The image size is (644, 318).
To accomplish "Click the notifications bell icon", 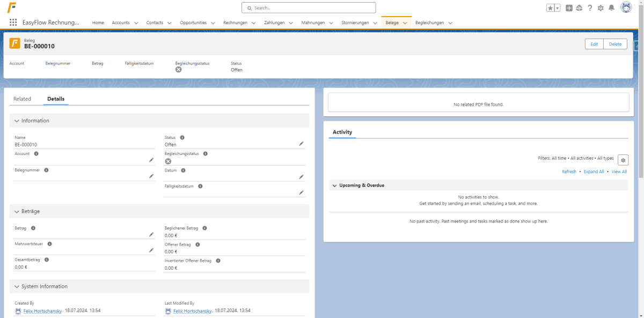I will pos(611,8).
